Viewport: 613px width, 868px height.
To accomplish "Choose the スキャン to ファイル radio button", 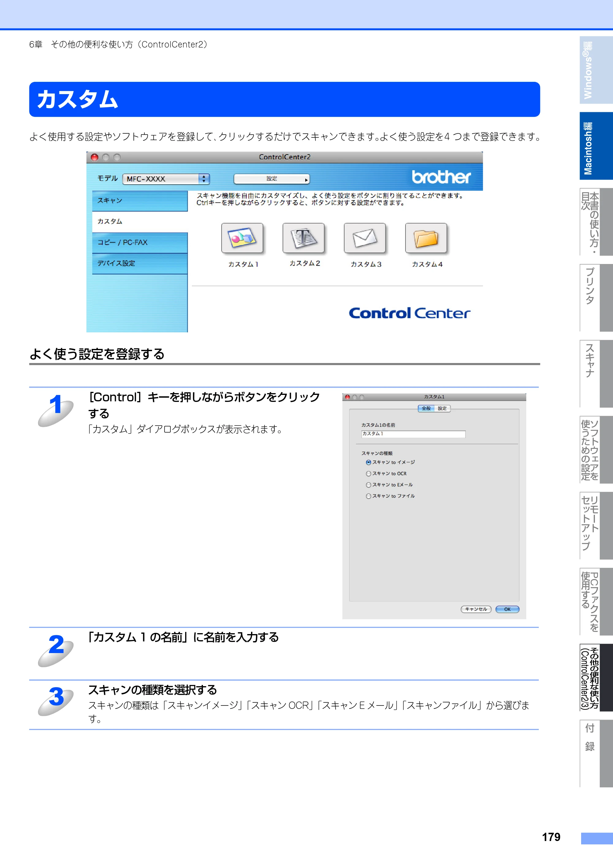I will pyautogui.click(x=368, y=496).
